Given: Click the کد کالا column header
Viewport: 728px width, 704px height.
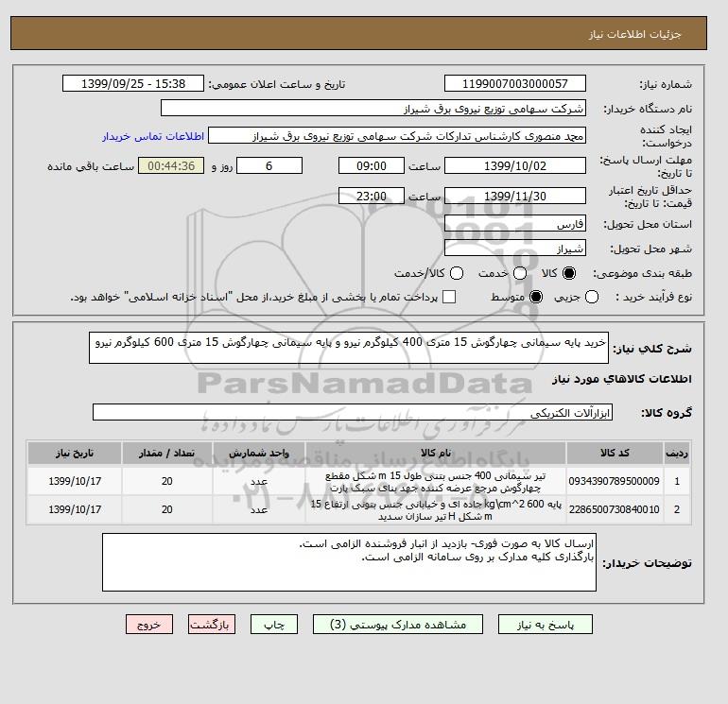Looking at the screenshot, I should 615,453.
